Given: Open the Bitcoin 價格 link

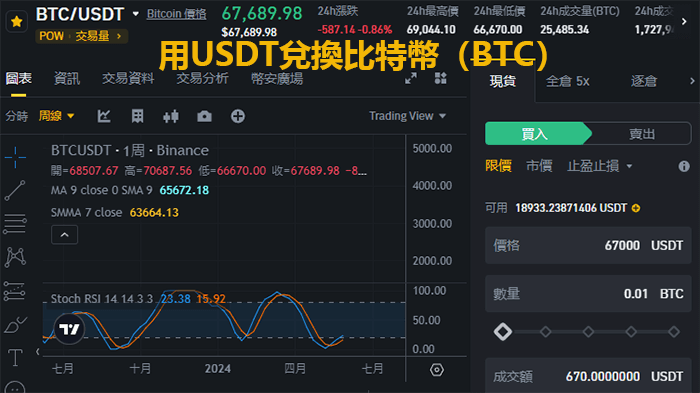Looking at the screenshot, I should click(176, 14).
